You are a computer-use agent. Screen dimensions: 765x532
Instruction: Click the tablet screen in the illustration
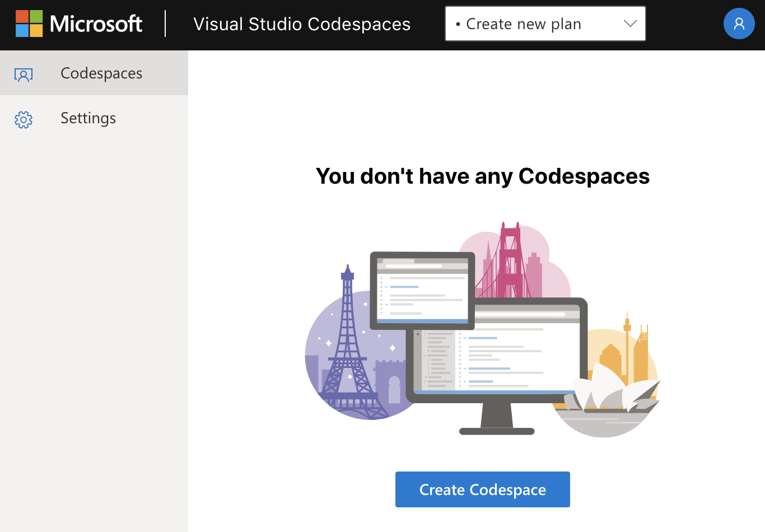click(x=423, y=290)
